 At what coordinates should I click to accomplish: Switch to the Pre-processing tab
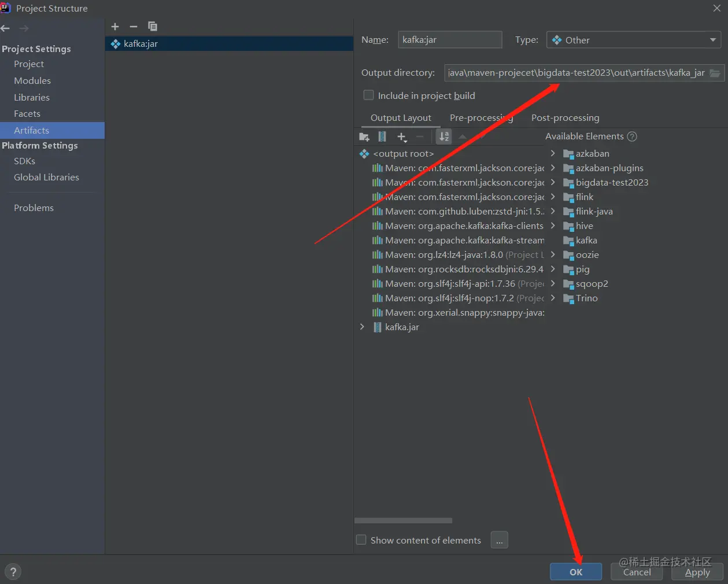click(481, 118)
